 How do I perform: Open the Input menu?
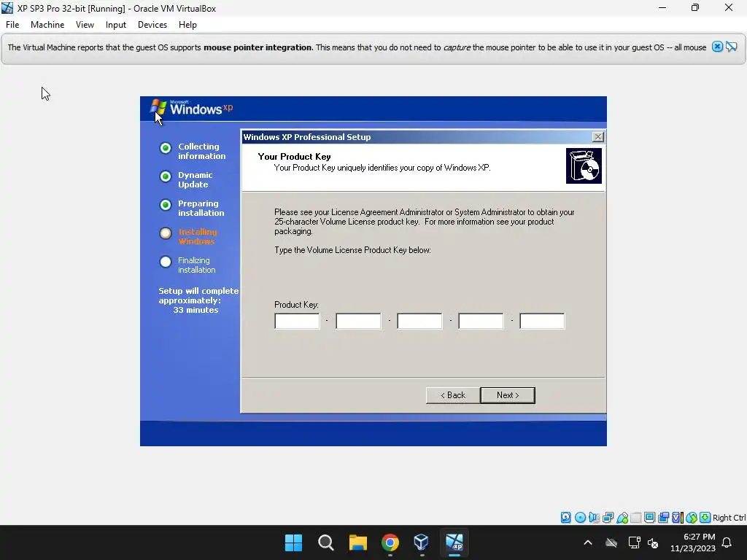point(116,25)
